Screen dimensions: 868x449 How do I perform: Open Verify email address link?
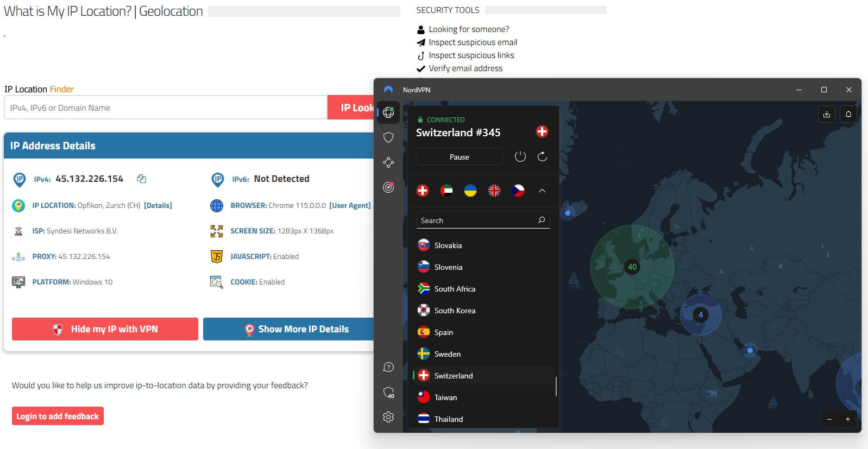coord(466,68)
